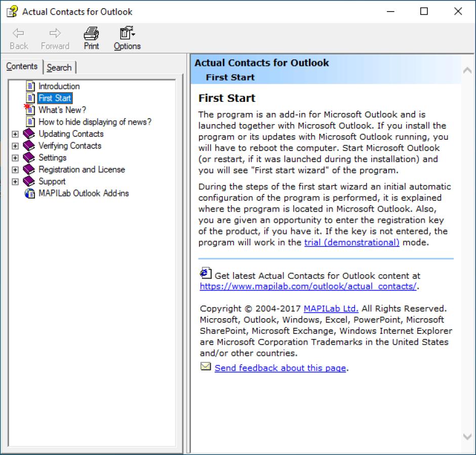Click the help icon in title bar
Screen dimensions: 476x455
point(12,12)
